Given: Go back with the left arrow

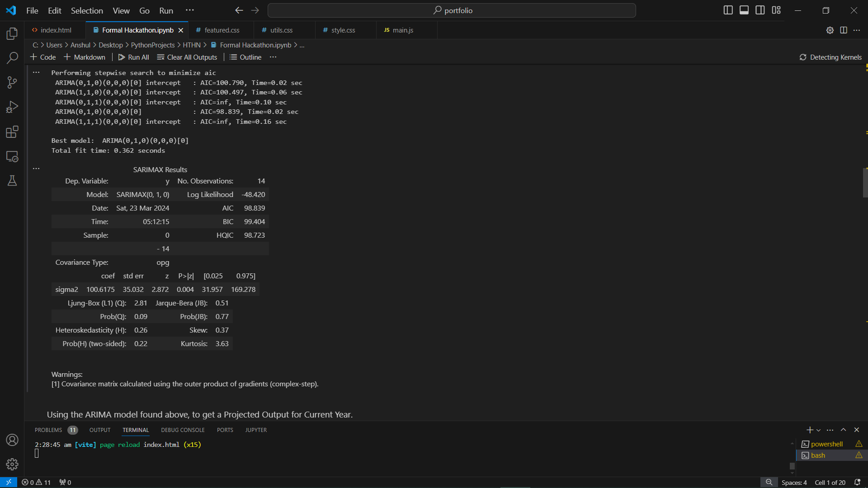Looking at the screenshot, I should pyautogui.click(x=239, y=10).
